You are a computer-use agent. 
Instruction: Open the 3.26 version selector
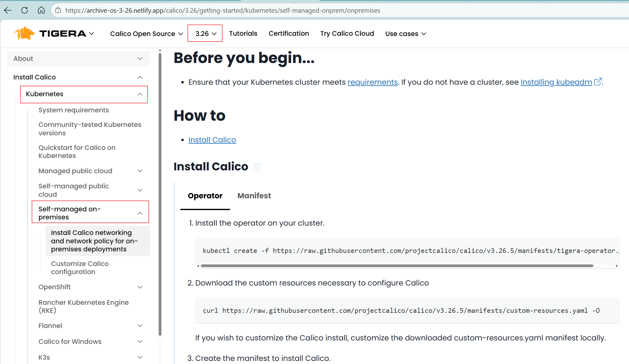(x=205, y=34)
